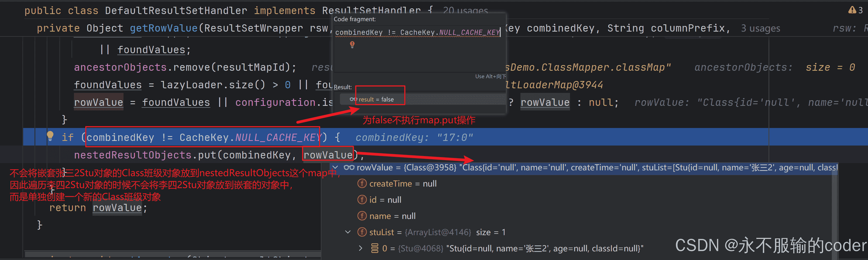Click 'columnPrefix' parameter in method signature
The width and height of the screenshot is (868, 260).
coord(688,28)
